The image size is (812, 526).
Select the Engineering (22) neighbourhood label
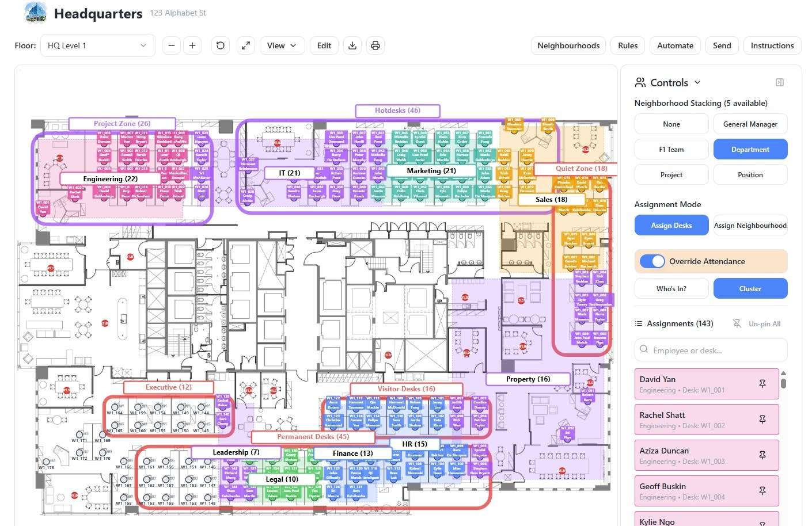tap(110, 179)
